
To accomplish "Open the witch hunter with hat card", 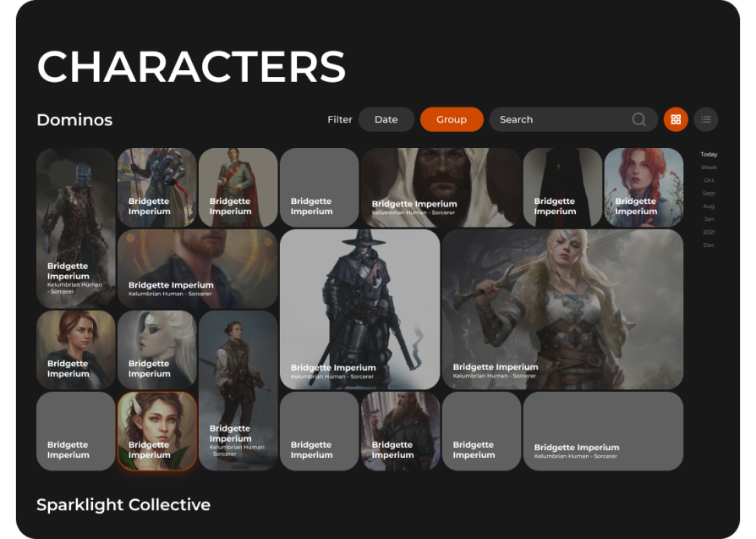I will coord(359,310).
